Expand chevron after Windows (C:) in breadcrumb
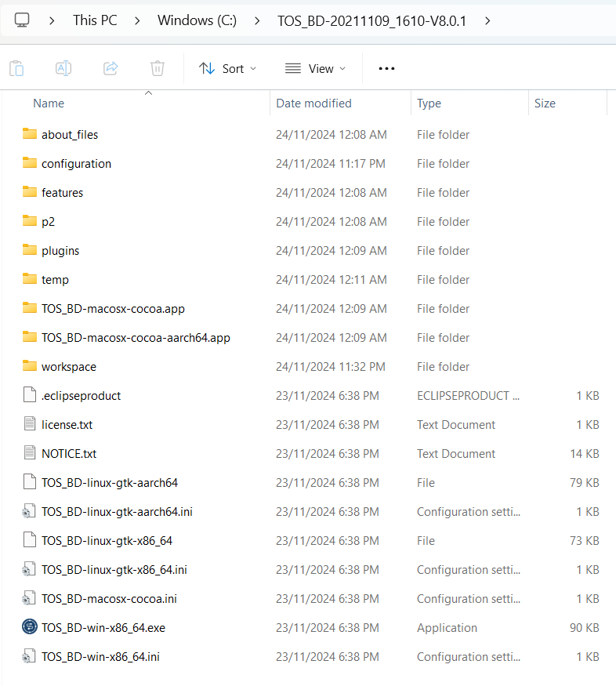 [x=257, y=20]
